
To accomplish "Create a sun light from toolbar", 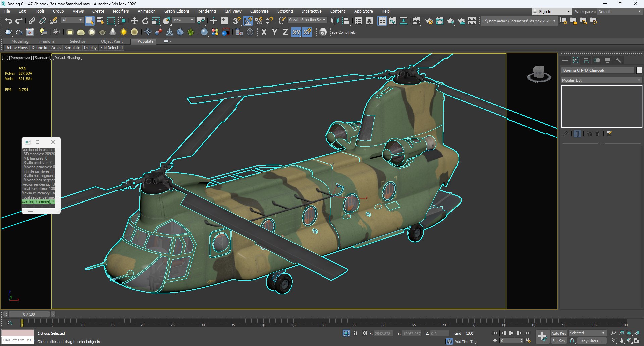I will 123,32.
